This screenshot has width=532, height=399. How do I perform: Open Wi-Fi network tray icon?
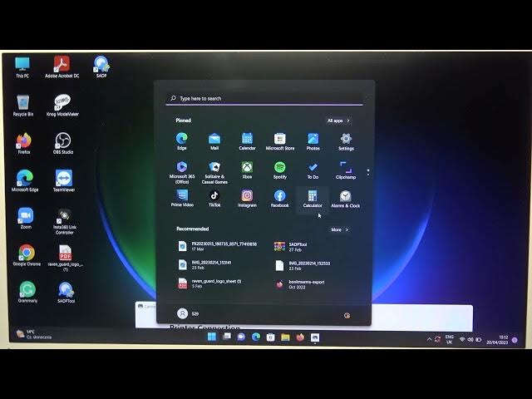coord(462,339)
